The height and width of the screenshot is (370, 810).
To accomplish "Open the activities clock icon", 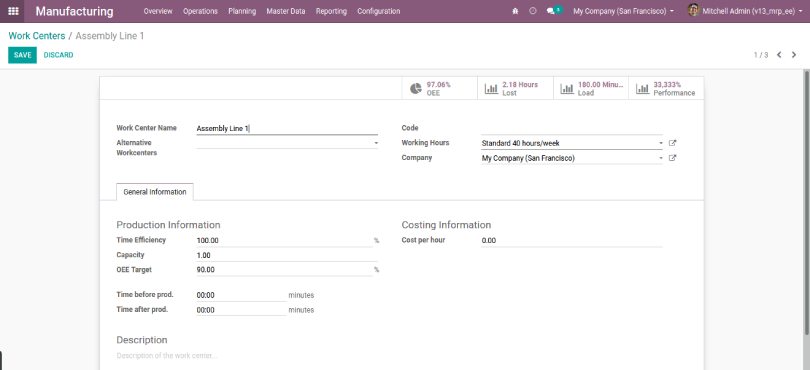I will [x=533, y=11].
